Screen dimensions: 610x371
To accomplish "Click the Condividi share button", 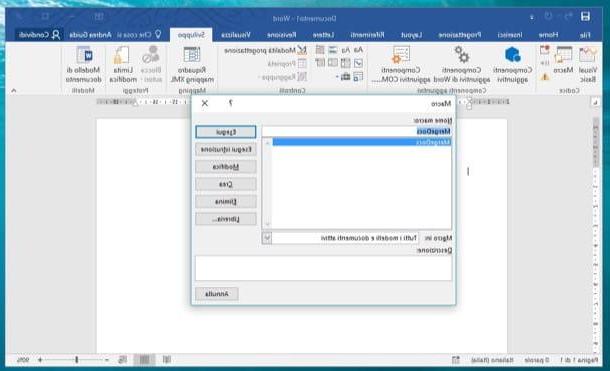I will [40, 35].
